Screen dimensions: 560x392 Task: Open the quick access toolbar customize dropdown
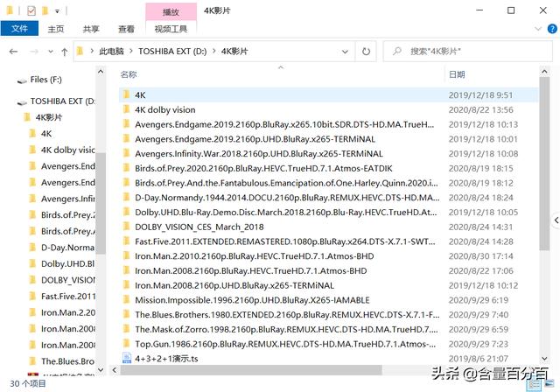pyautogui.click(x=57, y=11)
